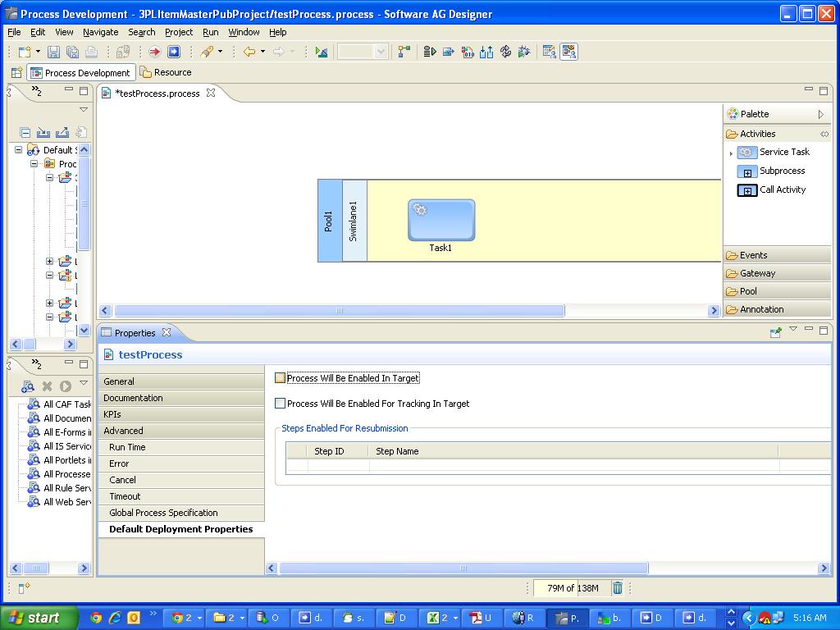The height and width of the screenshot is (630, 840).
Task: Open the Pool palette drawer
Action: pos(778,291)
